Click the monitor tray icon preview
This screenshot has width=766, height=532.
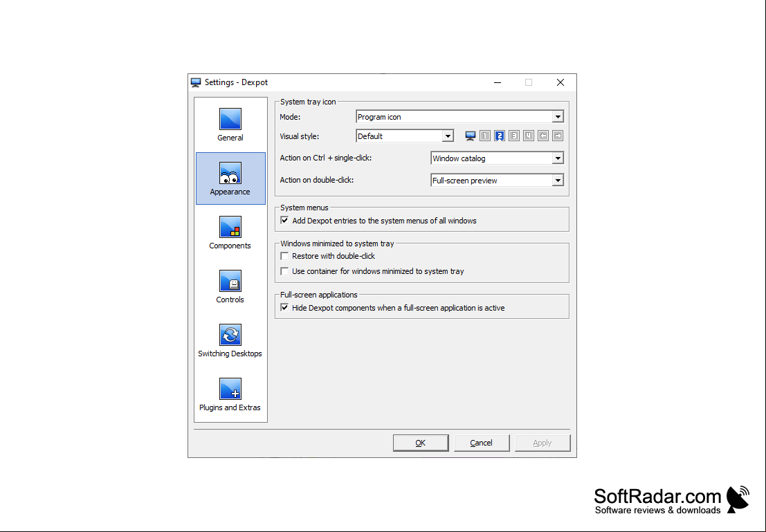470,136
